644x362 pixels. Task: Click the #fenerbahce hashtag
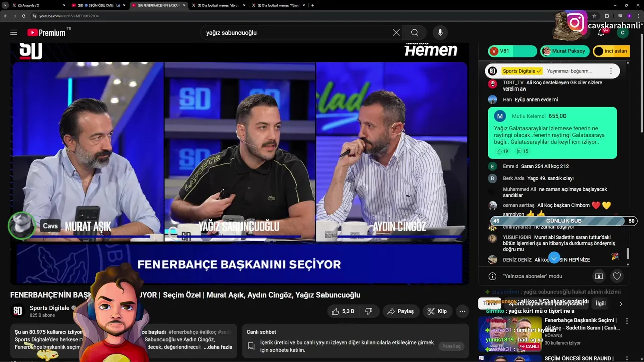pyautogui.click(x=183, y=332)
